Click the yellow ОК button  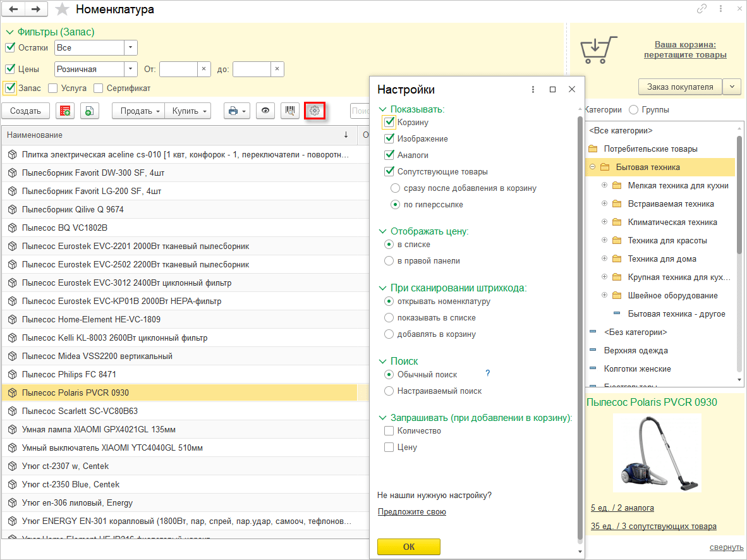409,547
